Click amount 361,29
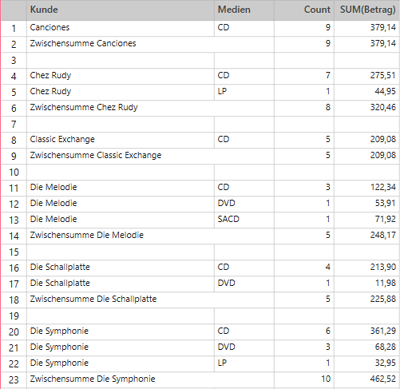 pos(367,332)
